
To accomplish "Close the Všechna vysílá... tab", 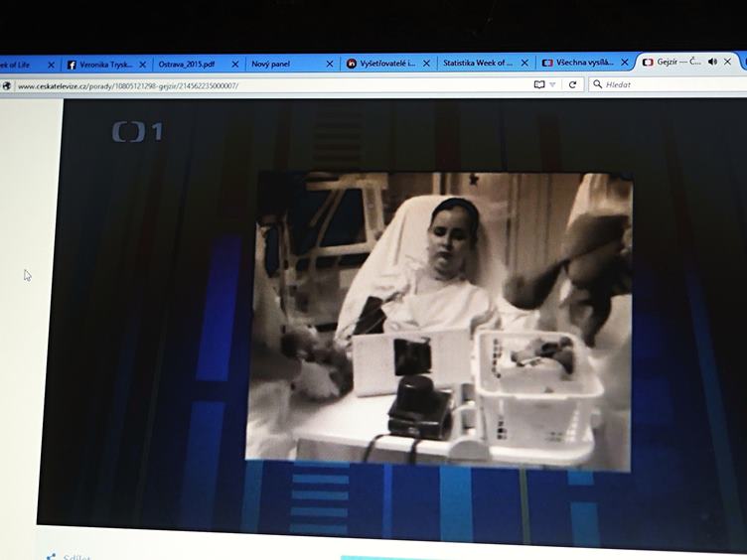I will (x=625, y=62).
